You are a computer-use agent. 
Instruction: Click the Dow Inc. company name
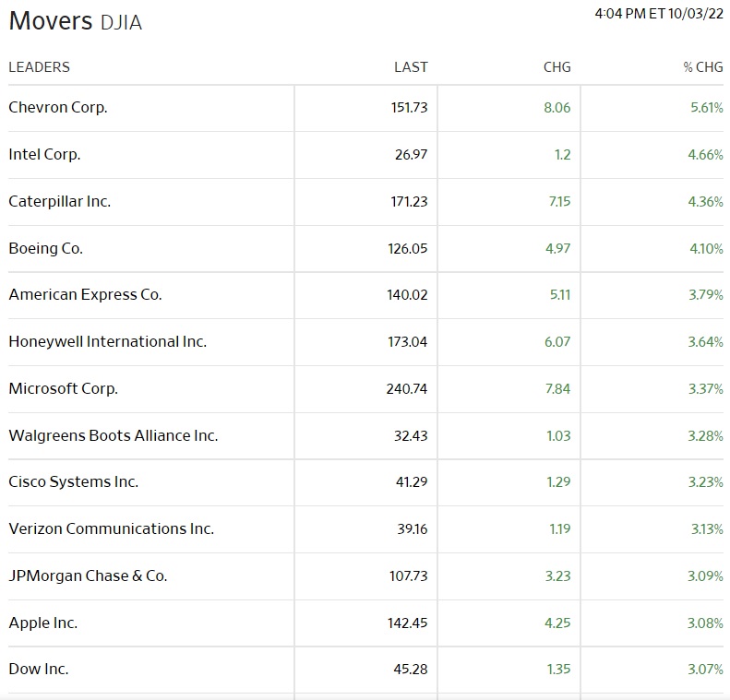point(39,669)
